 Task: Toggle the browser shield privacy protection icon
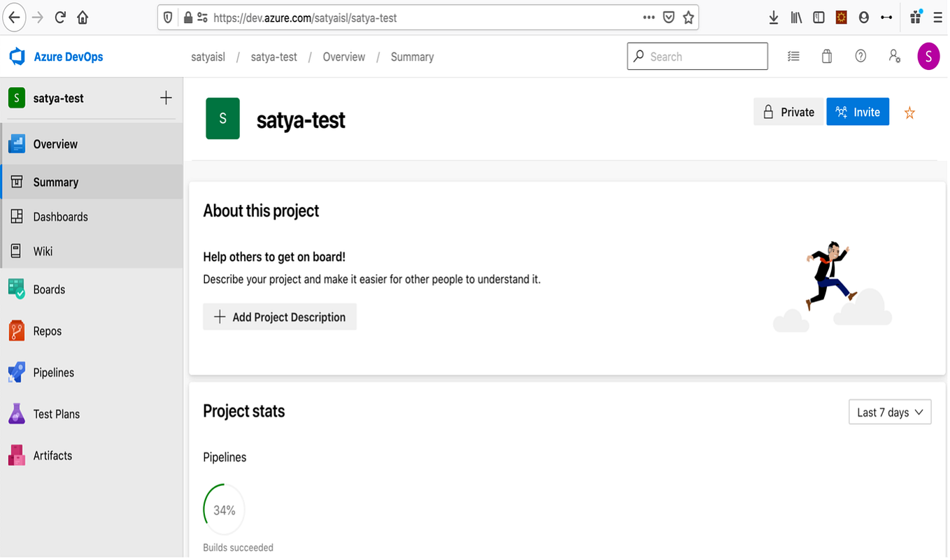[167, 17]
